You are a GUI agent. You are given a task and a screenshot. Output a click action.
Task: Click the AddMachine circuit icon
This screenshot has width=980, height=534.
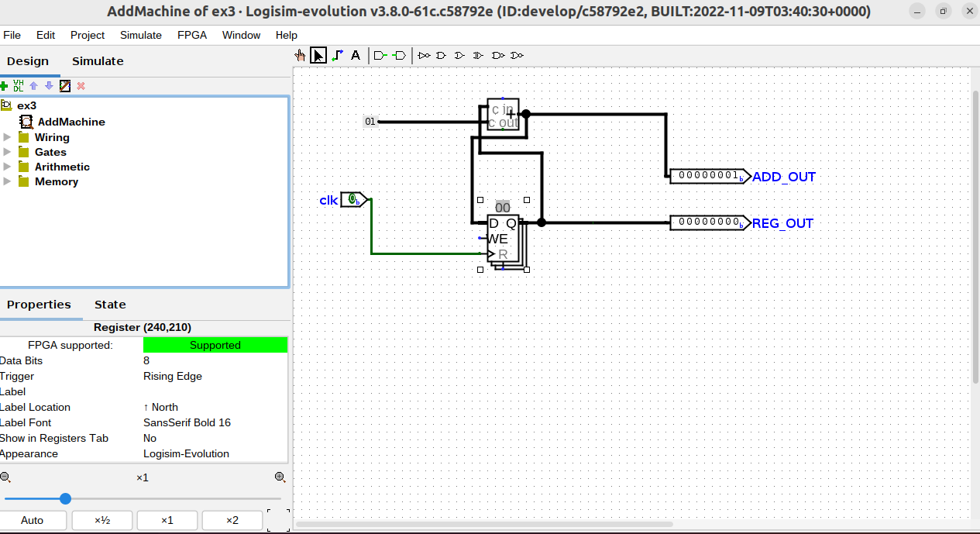pyautogui.click(x=26, y=122)
